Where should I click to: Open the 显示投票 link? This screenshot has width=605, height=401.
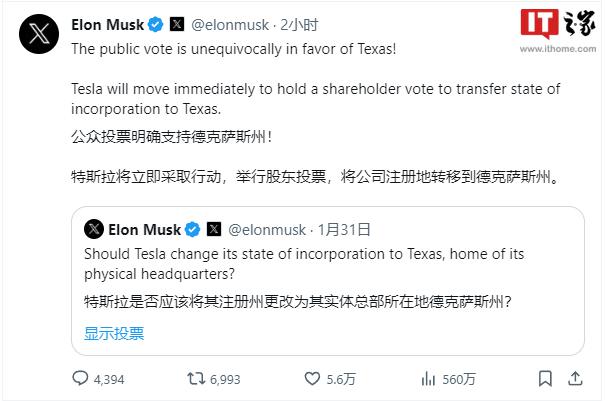point(113,333)
